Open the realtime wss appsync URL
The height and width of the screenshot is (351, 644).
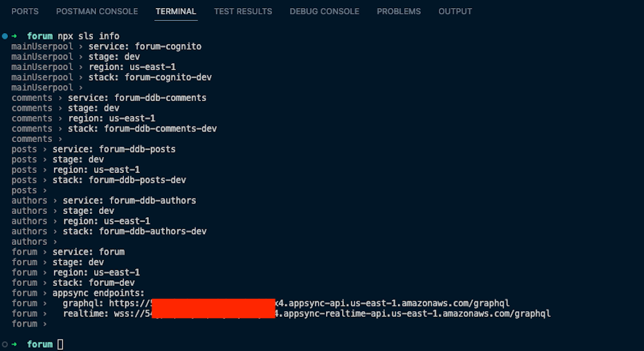click(332, 314)
